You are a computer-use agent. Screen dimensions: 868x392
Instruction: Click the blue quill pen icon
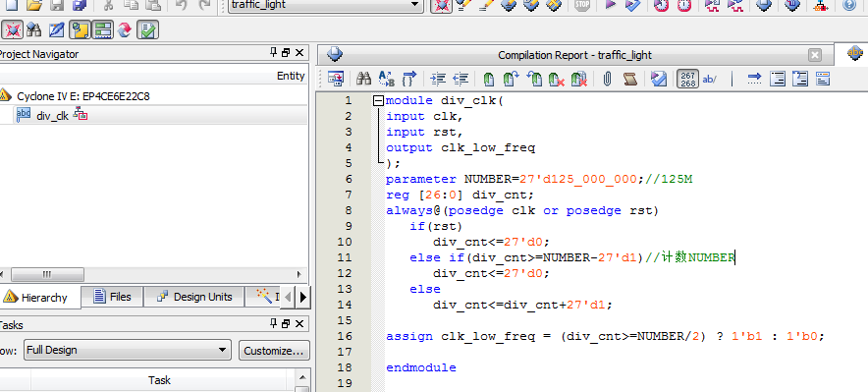click(56, 29)
